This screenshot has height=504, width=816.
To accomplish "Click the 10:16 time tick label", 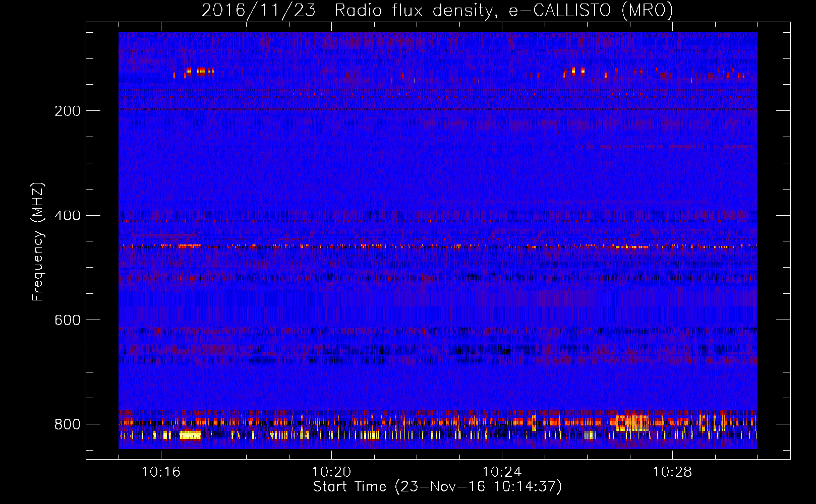I will [x=161, y=472].
